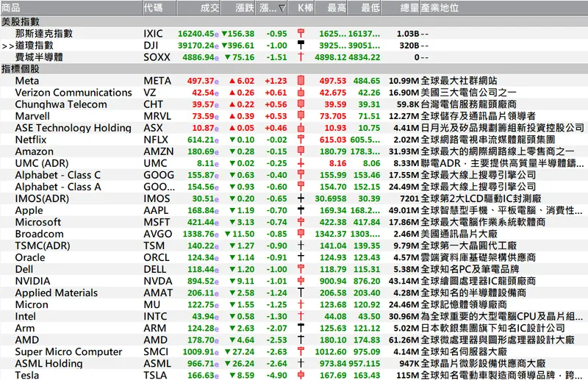Select the 費城半導體 row

click(x=294, y=57)
